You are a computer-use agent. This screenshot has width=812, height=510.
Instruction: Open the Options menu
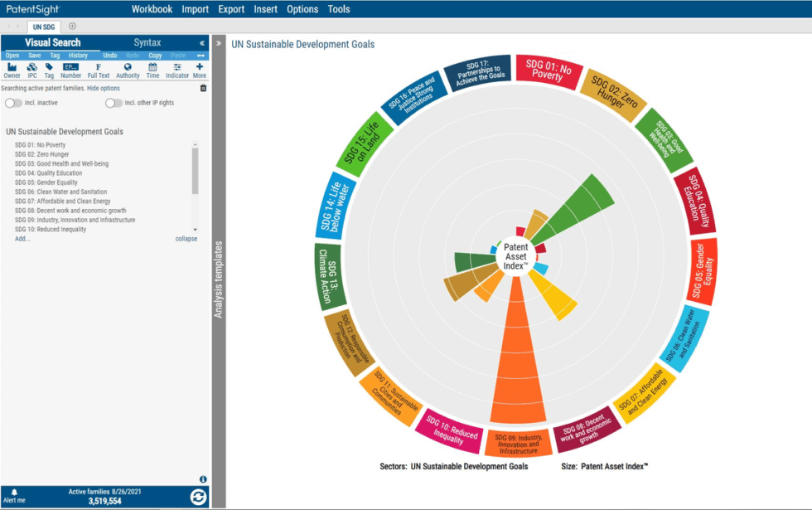coord(302,9)
